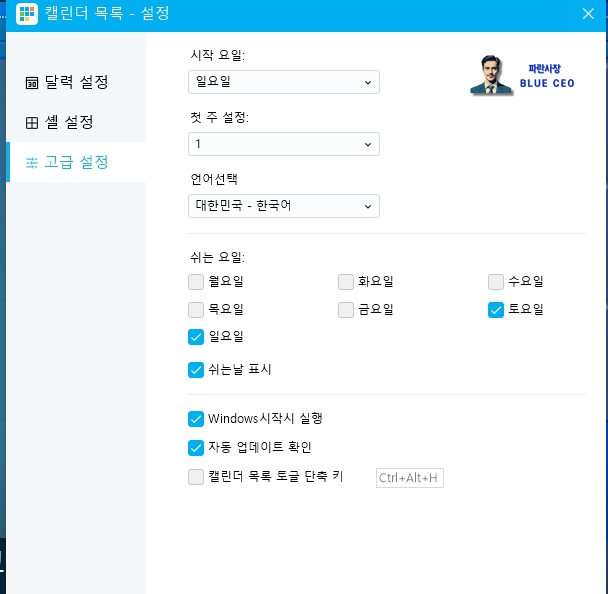This screenshot has height=594, width=608.
Task: Click the 시작 요일: label
Action: click(x=218, y=55)
